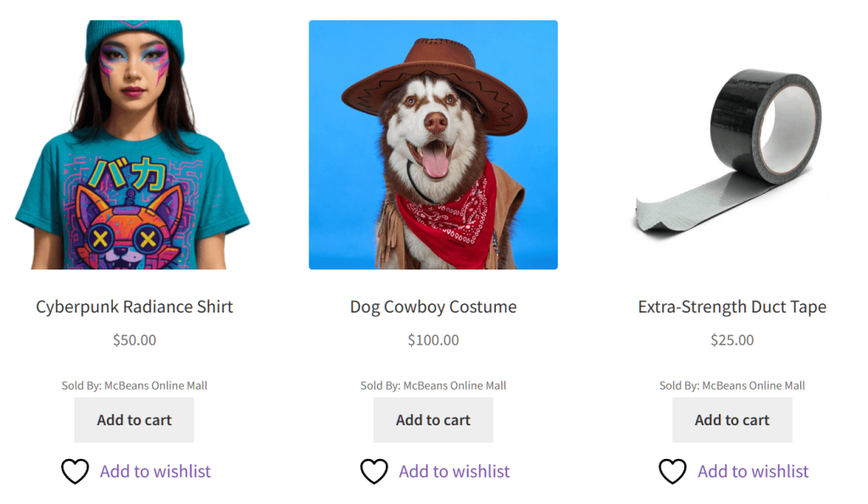Image resolution: width=868 pixels, height=504 pixels.
Task: Add the Dog Cowboy Costume to wishlist
Action: click(x=454, y=471)
